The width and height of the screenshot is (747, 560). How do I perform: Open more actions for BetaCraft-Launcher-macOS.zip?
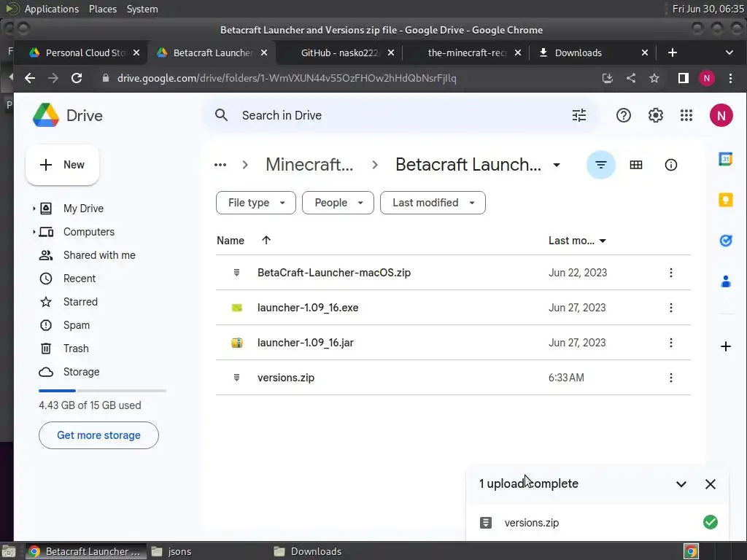coord(671,273)
